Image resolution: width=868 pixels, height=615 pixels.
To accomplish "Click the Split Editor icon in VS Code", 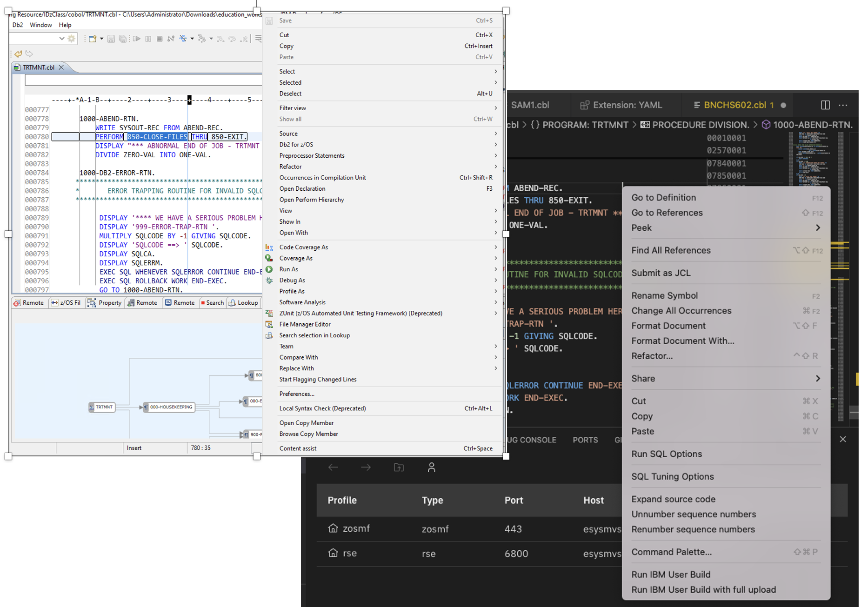I will [825, 105].
